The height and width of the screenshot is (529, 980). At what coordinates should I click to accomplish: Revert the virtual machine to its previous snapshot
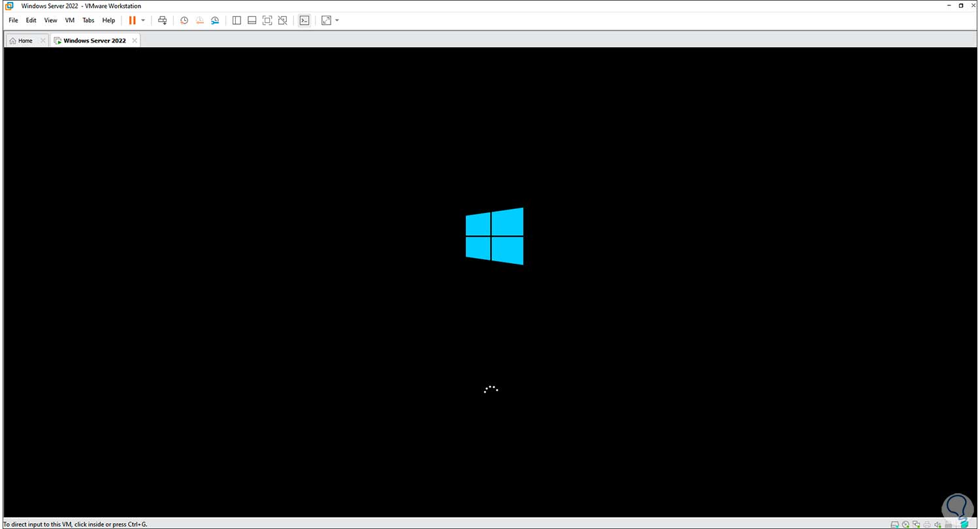click(x=200, y=20)
